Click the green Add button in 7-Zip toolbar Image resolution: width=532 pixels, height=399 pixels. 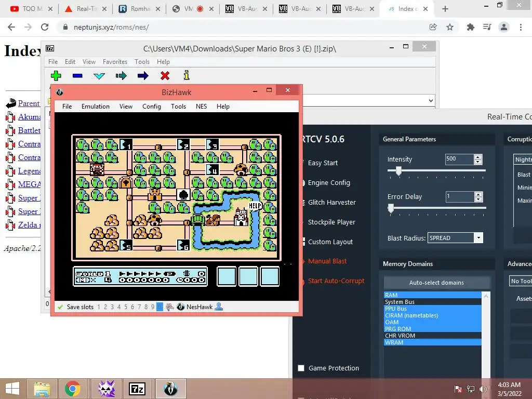(56, 75)
